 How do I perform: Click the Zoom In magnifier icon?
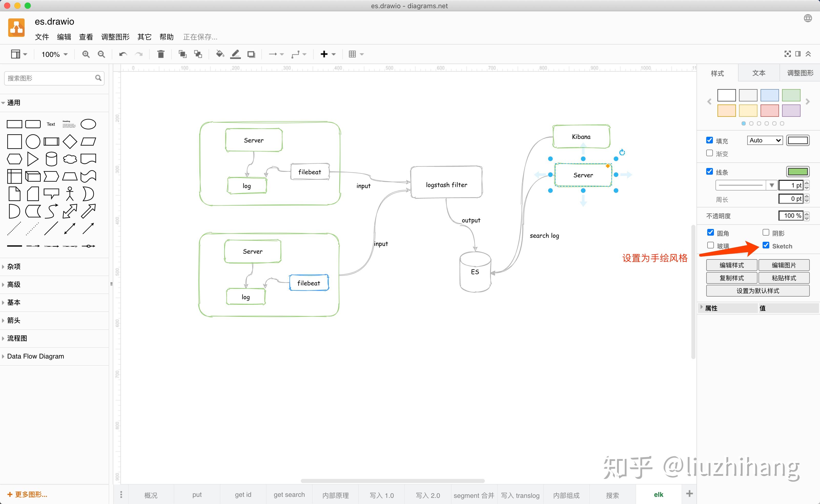click(86, 54)
